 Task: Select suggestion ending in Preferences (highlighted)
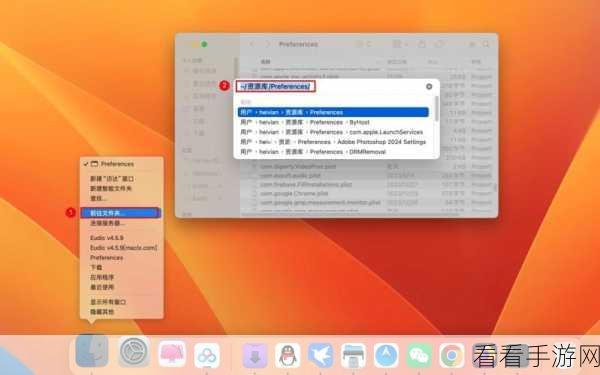[333, 112]
